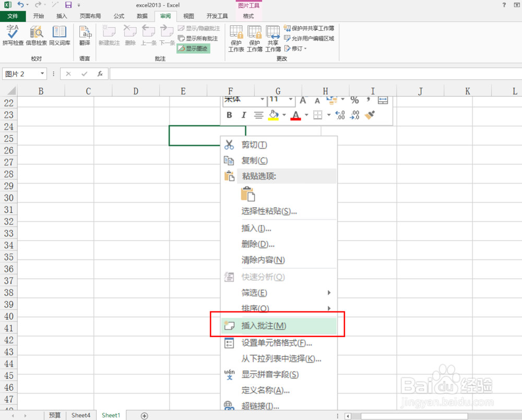
Task: Click the Thesaurus (同义词库) icon
Action: pos(59,37)
